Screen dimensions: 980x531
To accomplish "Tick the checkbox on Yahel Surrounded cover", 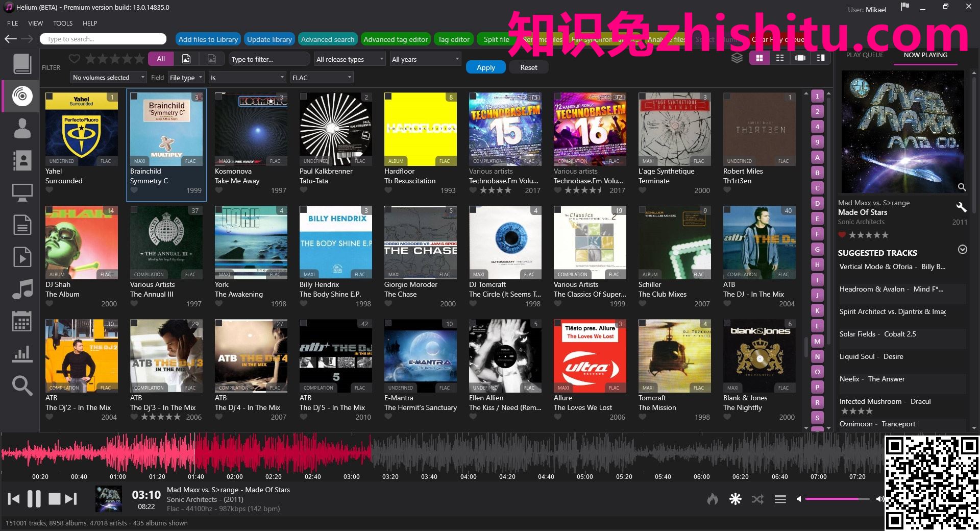I will [50, 96].
